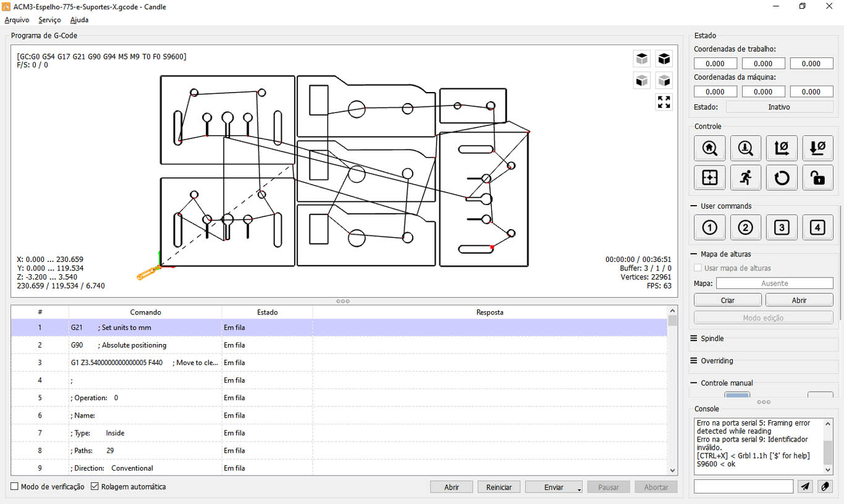
Task: Click the safe position running-man icon
Action: pyautogui.click(x=746, y=178)
